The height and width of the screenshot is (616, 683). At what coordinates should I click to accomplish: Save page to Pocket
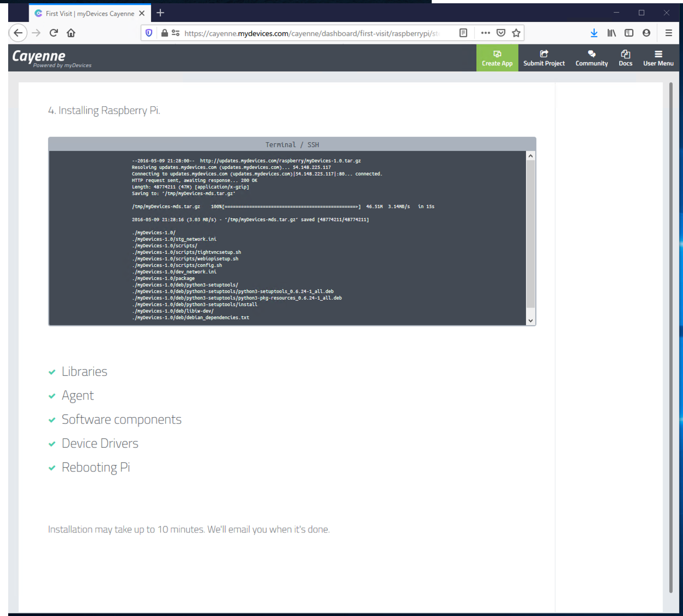[x=501, y=33]
